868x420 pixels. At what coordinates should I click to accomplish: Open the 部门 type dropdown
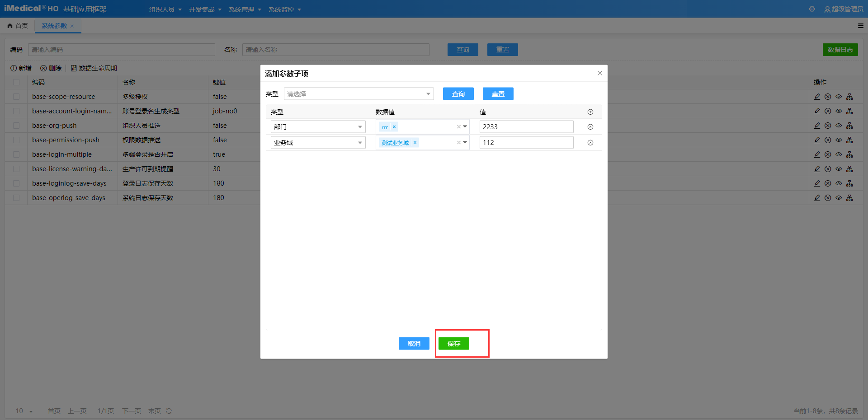click(x=318, y=127)
